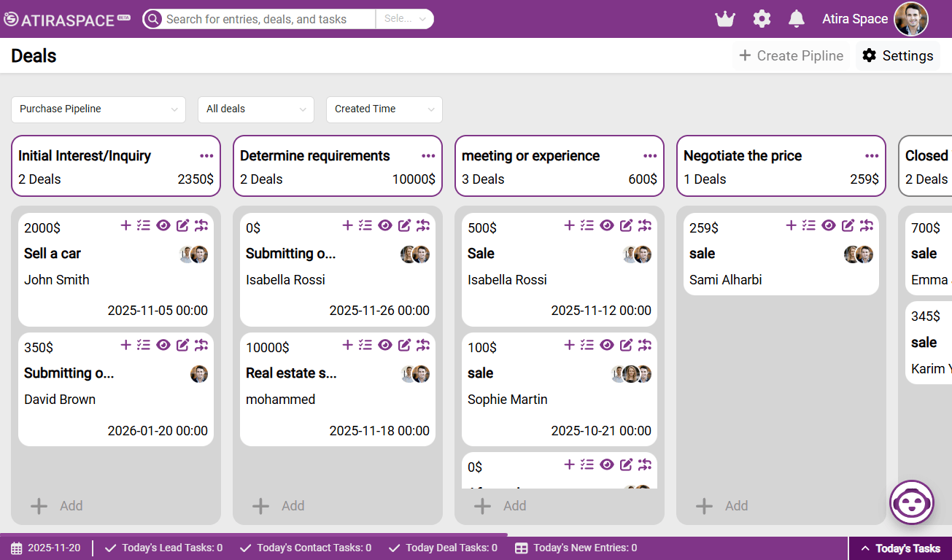This screenshot has height=560, width=952.
Task: Move the 500$ Sale deal to another stage
Action: pyautogui.click(x=645, y=225)
